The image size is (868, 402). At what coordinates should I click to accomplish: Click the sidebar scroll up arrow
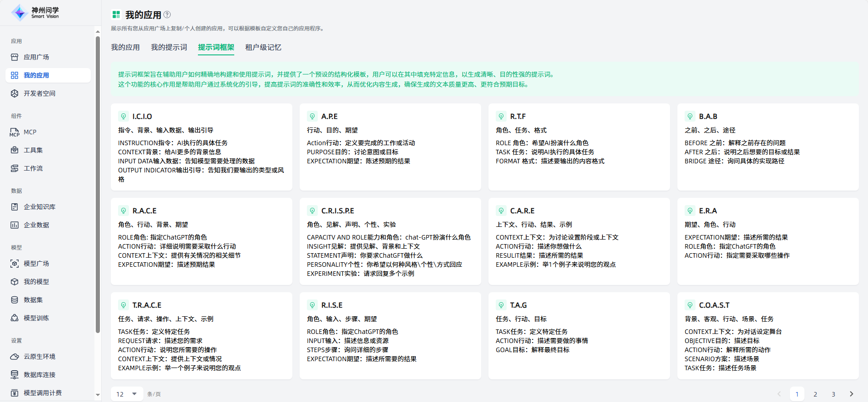pos(98,31)
